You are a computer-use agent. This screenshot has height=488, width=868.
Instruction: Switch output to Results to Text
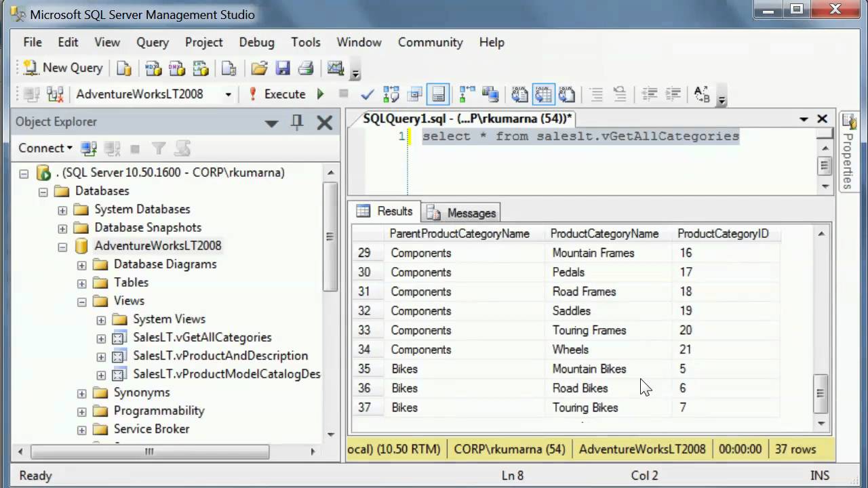pos(520,94)
